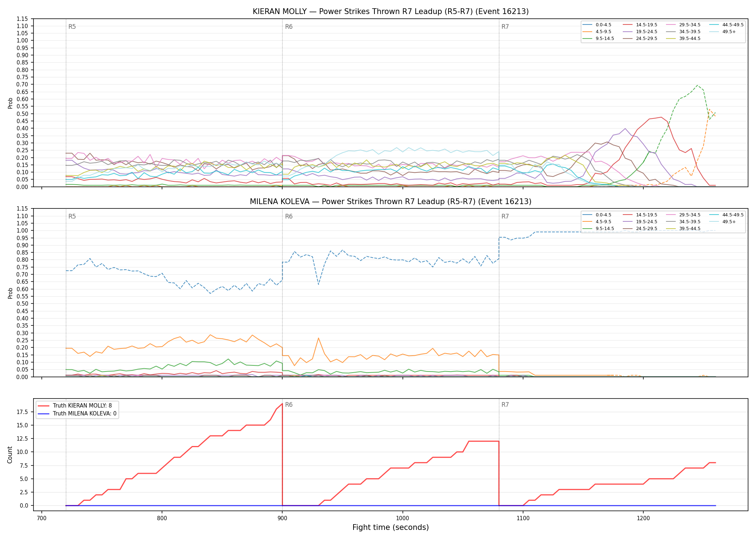Click the R7 round marker in MILENA KOLEVA chart
Screen dimensions: 756x540
click(x=505, y=216)
